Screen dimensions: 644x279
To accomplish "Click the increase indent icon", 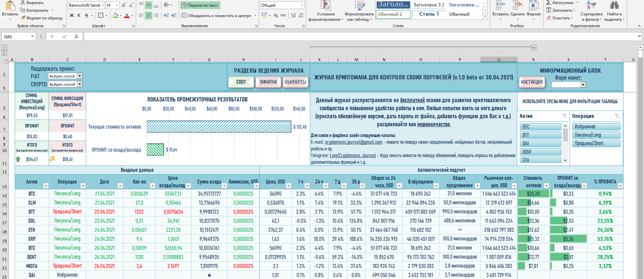I will [174, 15].
